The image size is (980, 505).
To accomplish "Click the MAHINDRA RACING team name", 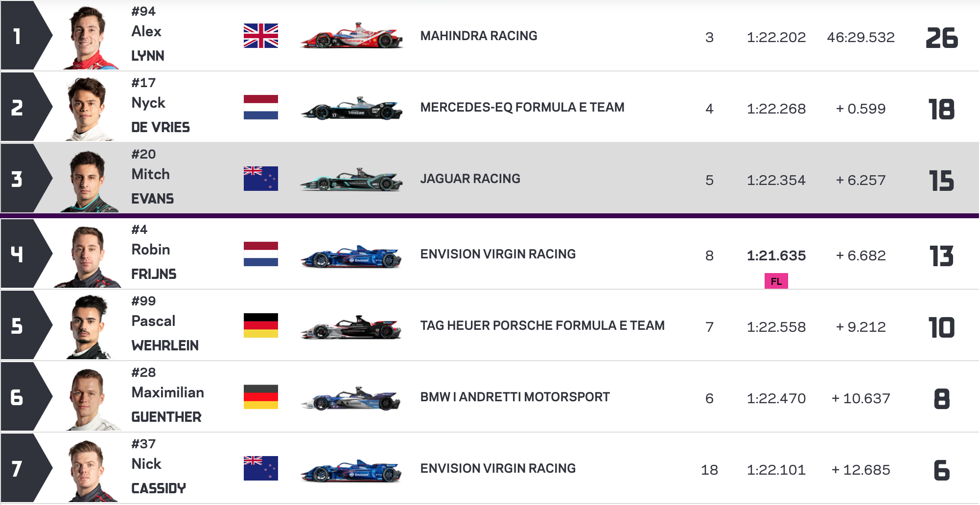I will (x=479, y=36).
